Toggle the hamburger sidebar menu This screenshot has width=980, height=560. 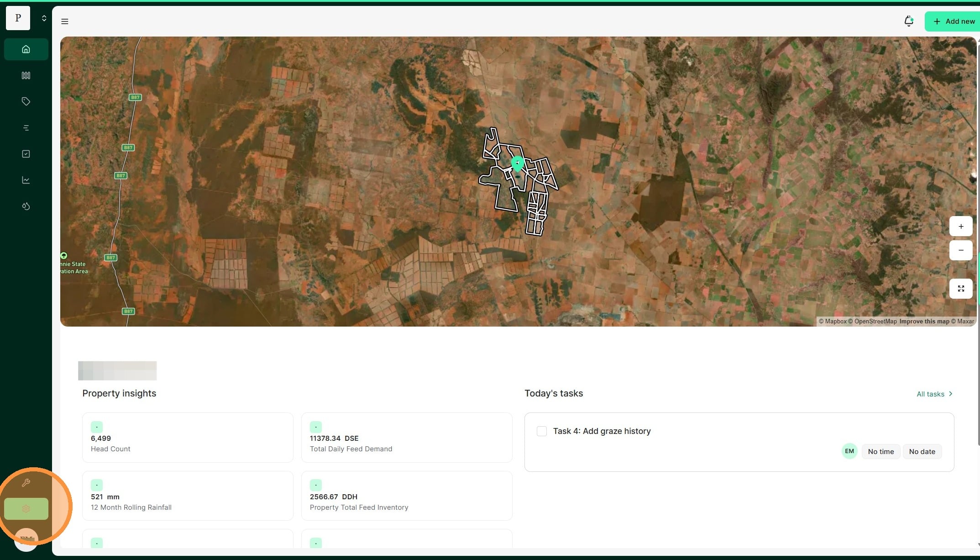pos(65,21)
